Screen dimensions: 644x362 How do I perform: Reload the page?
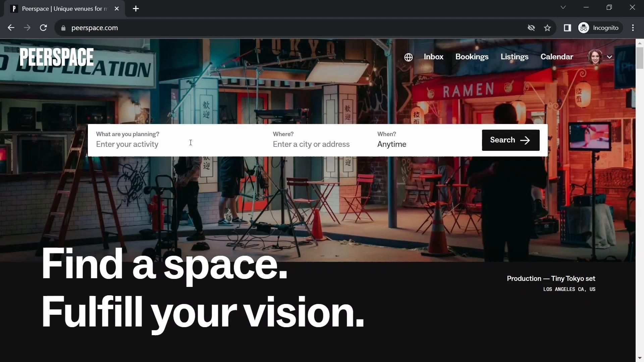(x=43, y=28)
